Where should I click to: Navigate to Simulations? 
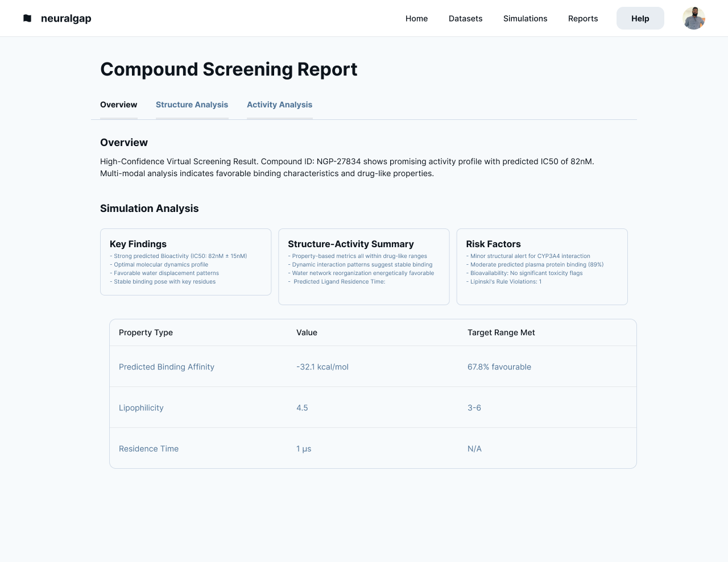(x=525, y=18)
